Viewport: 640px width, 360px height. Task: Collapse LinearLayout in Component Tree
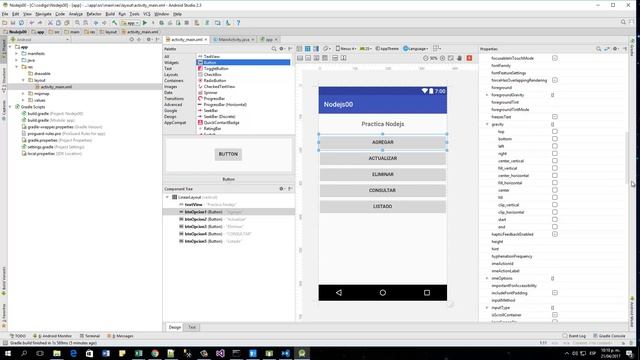167,197
